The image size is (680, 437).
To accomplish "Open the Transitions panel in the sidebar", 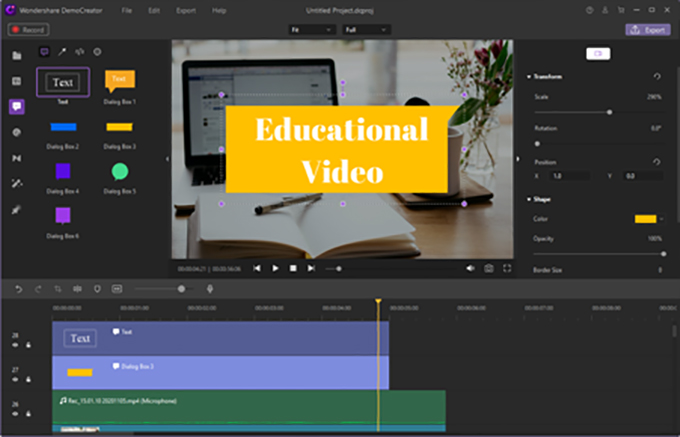I will [16, 158].
